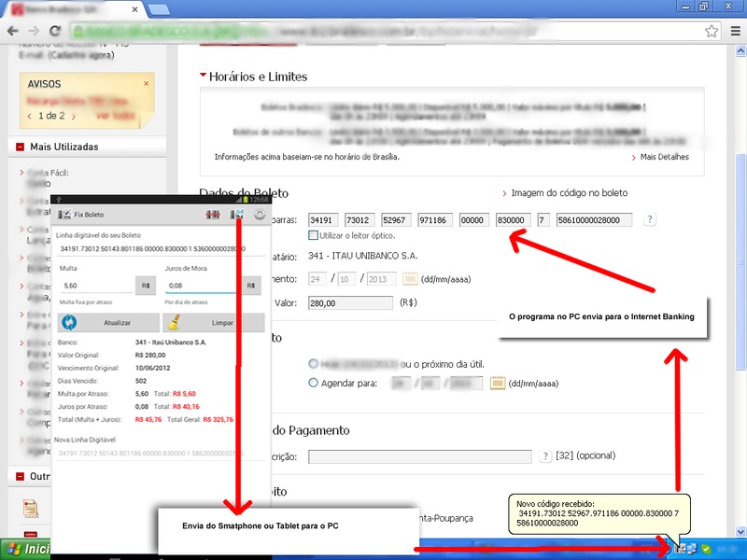Click the green shield tray icon
The height and width of the screenshot is (560, 747).
706,549
